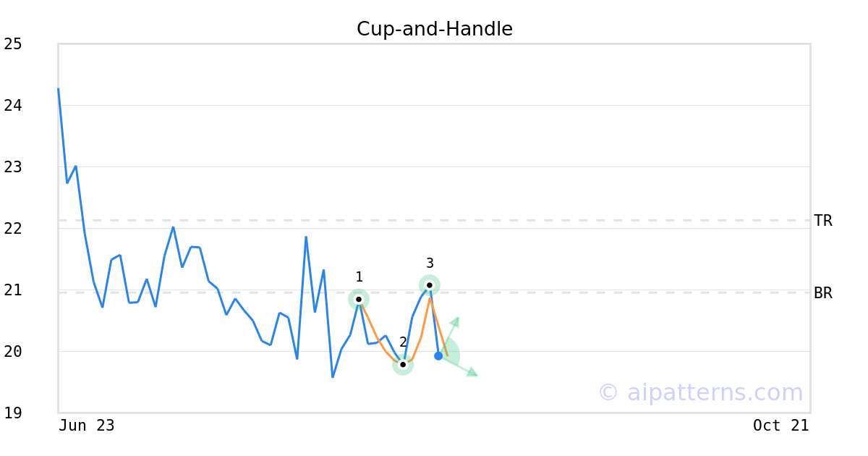Click the Cup-and-Handle chart title
This screenshot has height=456, width=868.
tap(435, 29)
